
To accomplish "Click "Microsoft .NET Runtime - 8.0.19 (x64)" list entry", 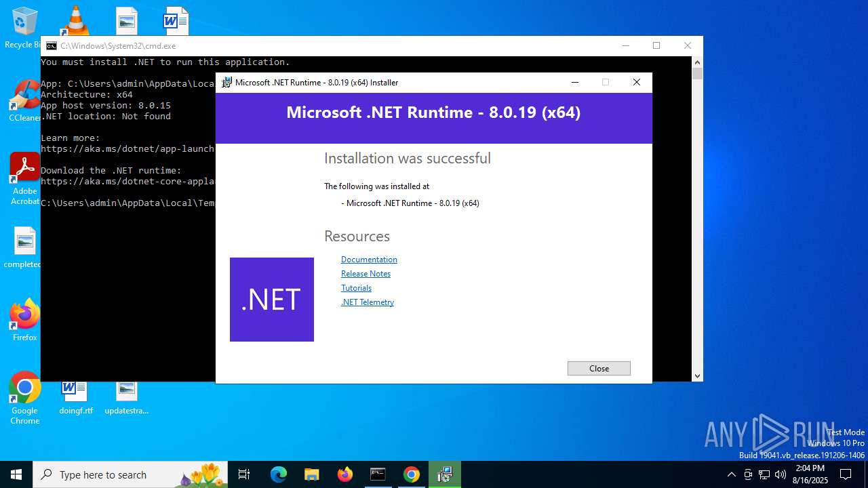I will click(410, 203).
